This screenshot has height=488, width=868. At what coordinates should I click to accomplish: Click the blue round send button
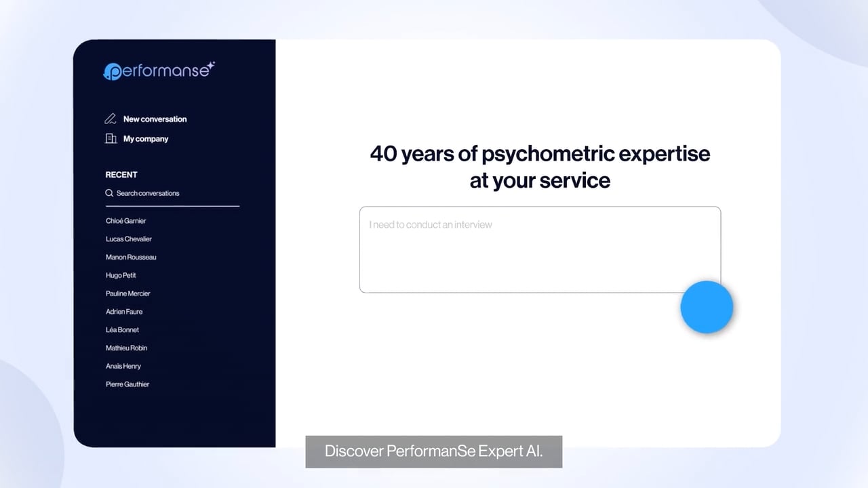point(707,307)
